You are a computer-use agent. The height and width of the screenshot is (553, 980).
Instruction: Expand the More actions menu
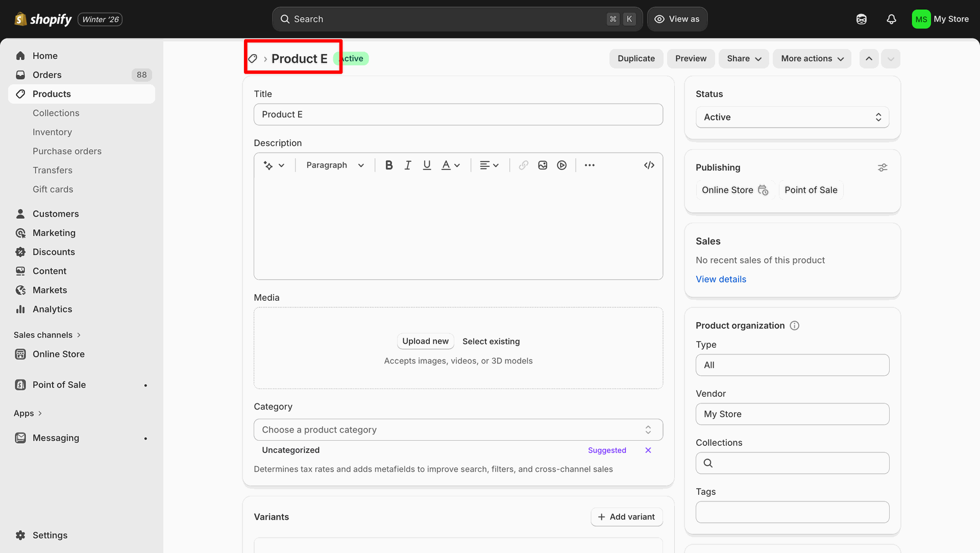pyautogui.click(x=812, y=58)
